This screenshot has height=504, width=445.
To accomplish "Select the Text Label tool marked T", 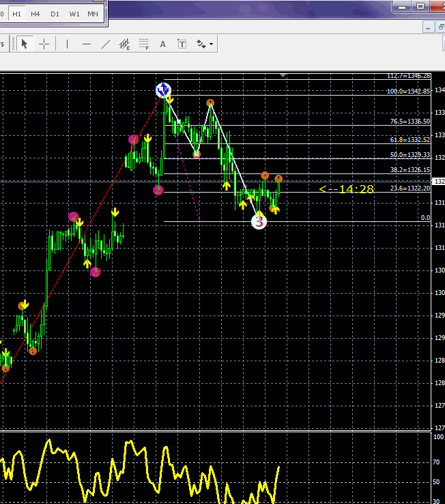I will pyautogui.click(x=182, y=44).
